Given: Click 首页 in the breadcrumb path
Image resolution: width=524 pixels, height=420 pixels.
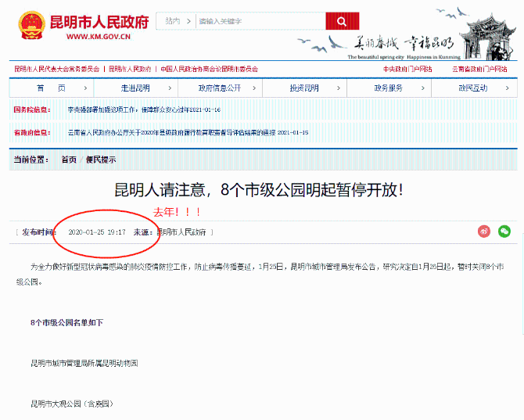Looking at the screenshot, I should click(x=69, y=160).
